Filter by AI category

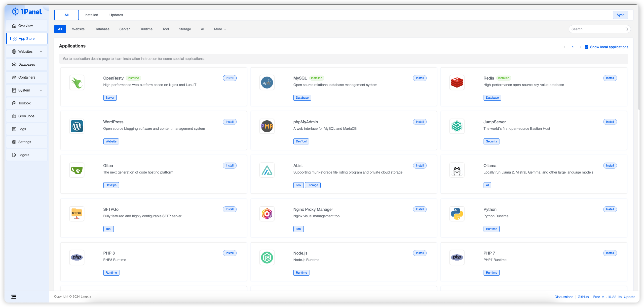point(202,29)
